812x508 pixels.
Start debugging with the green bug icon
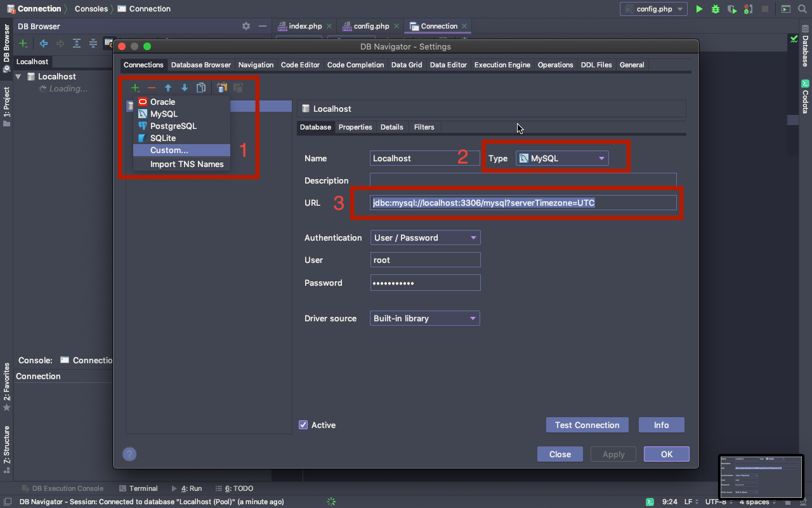(x=716, y=9)
